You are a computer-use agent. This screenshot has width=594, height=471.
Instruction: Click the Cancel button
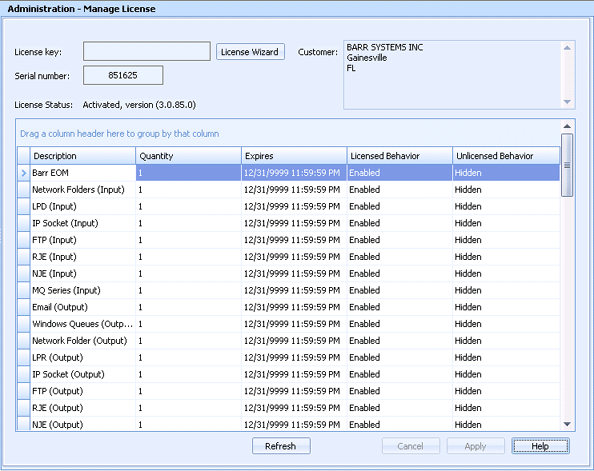click(x=411, y=446)
